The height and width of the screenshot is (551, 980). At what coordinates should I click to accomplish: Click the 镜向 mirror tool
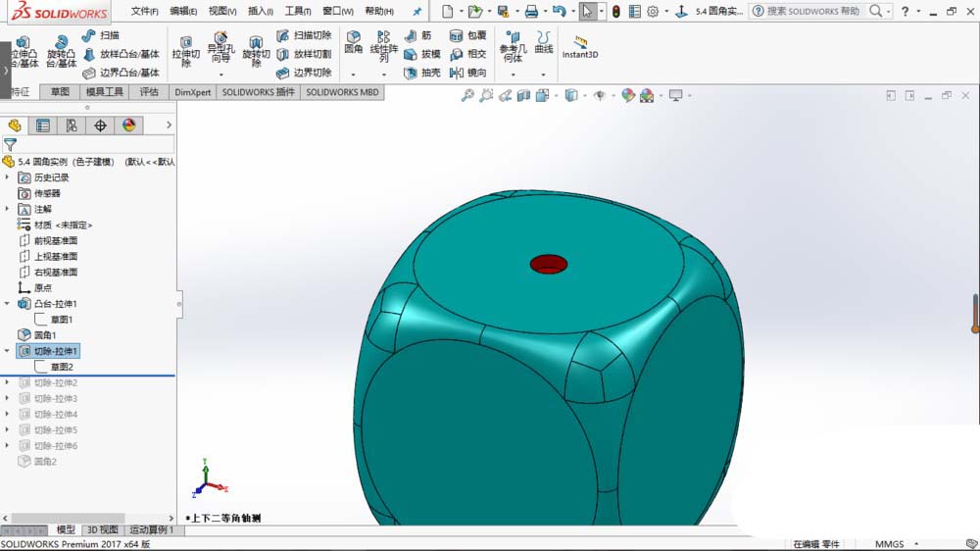tap(468, 74)
